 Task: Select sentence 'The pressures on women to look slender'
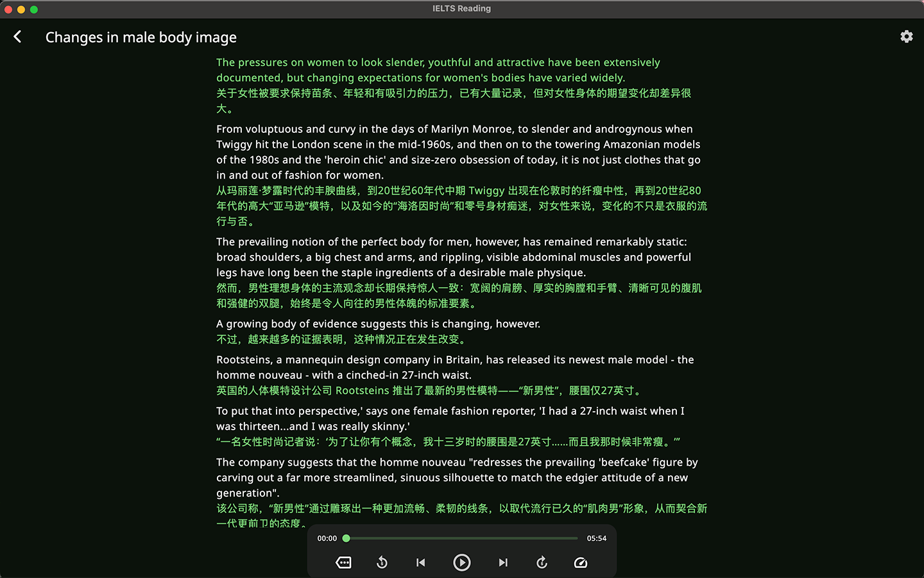pos(438,70)
